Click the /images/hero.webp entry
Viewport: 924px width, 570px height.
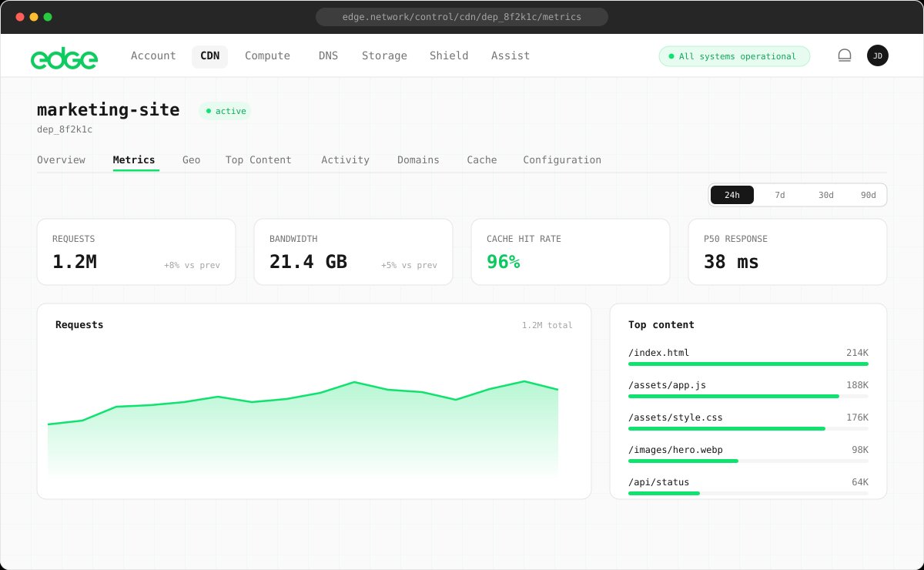[748, 454]
